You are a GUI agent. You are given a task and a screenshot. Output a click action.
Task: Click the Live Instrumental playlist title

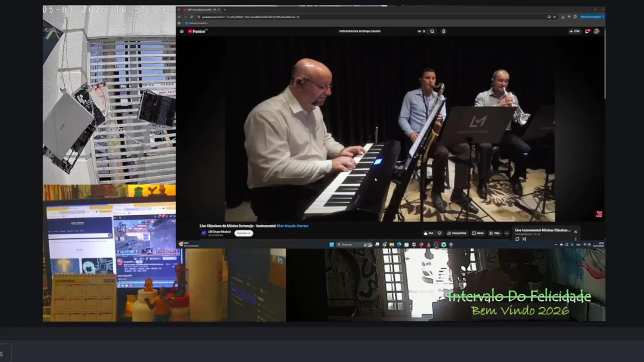542,230
